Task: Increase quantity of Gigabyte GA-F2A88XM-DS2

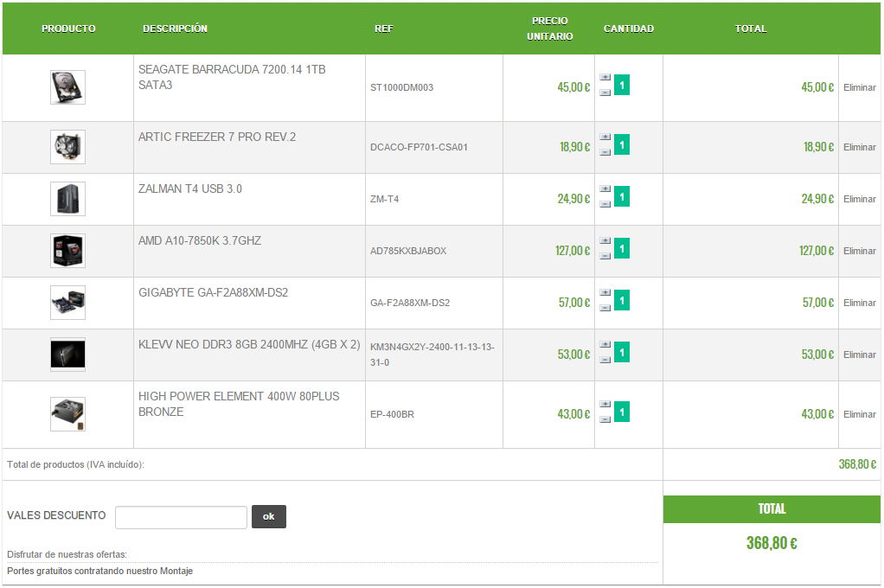Action: click(605, 292)
